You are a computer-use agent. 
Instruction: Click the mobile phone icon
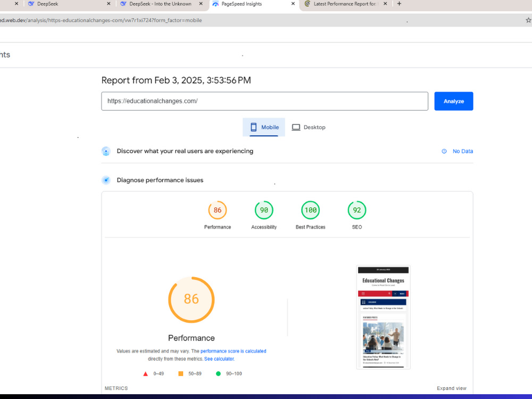coord(253,127)
